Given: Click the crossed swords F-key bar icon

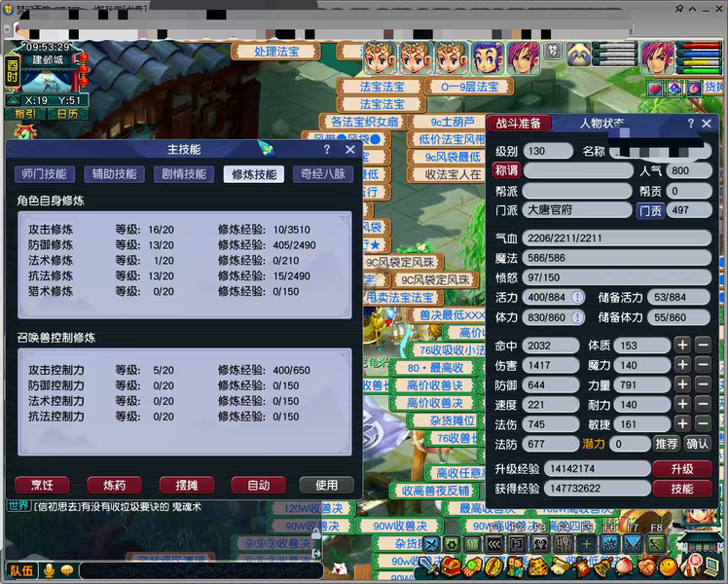Looking at the screenshot, I should coord(431,544).
